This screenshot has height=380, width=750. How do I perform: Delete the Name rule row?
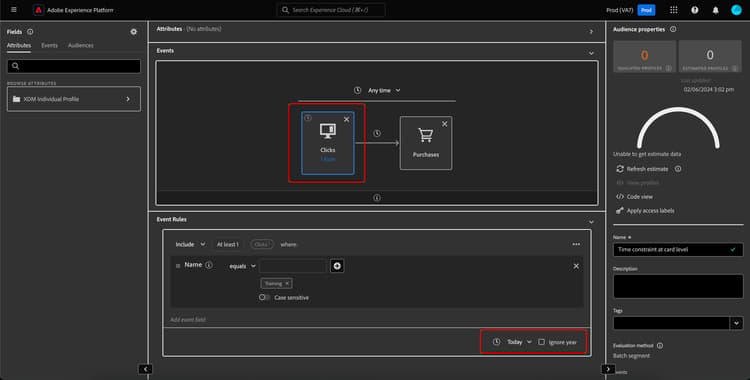click(576, 266)
